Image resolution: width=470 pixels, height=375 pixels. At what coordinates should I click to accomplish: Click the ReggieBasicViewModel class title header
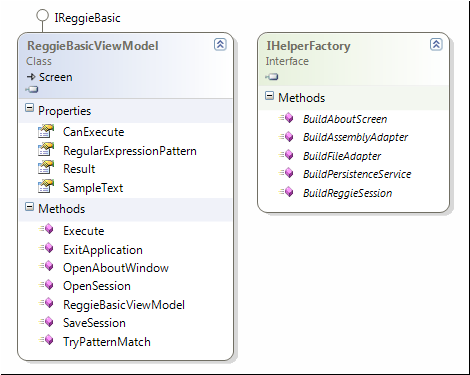[93, 46]
